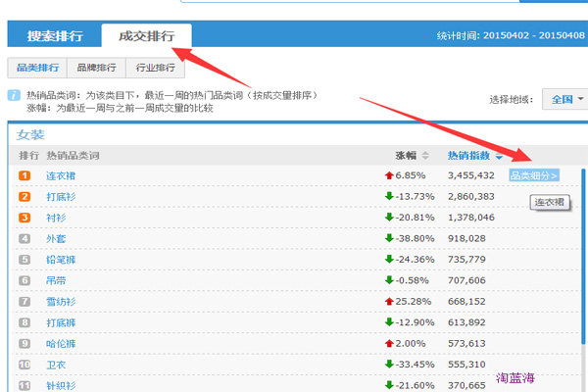588x392 pixels.
Task: Click the red up arrow next to 2.00%
Action: click(x=389, y=343)
